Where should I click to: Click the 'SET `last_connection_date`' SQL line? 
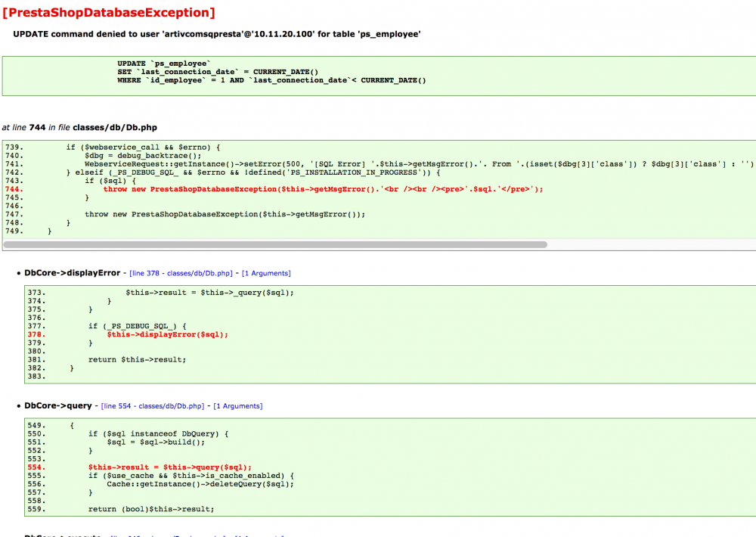(x=218, y=72)
